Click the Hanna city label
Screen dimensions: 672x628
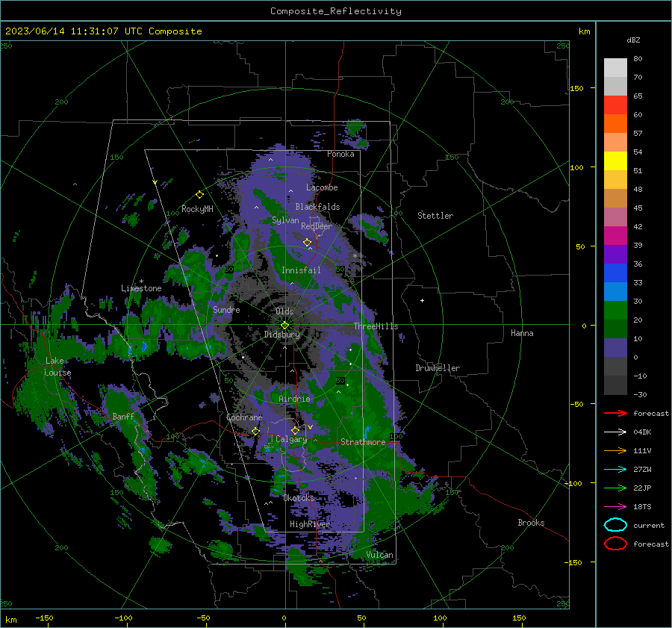[522, 333]
